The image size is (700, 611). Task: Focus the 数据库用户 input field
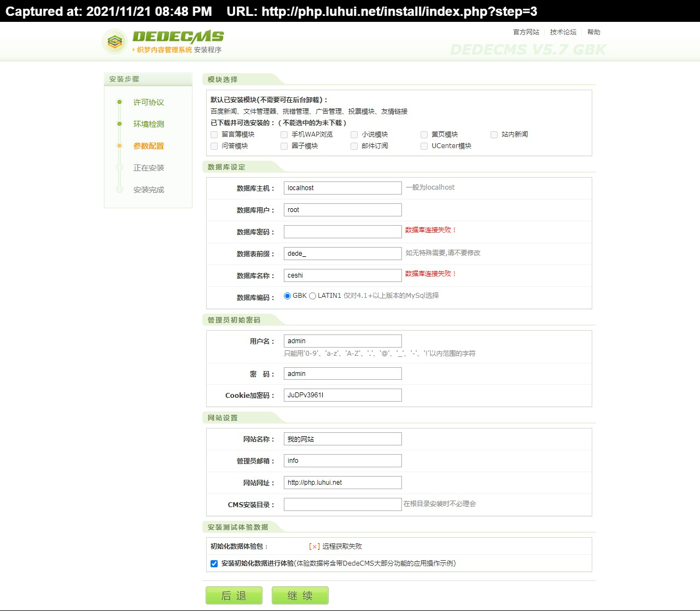[343, 210]
